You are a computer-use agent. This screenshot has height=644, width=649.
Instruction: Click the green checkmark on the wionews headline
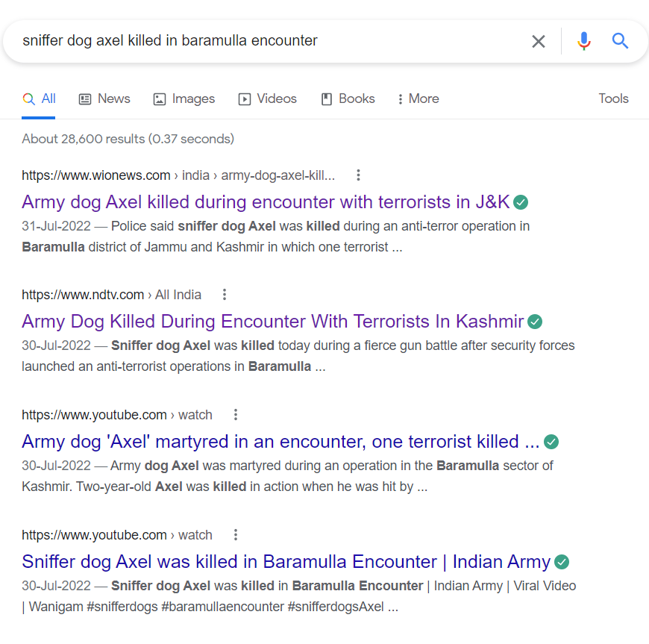pyautogui.click(x=520, y=201)
